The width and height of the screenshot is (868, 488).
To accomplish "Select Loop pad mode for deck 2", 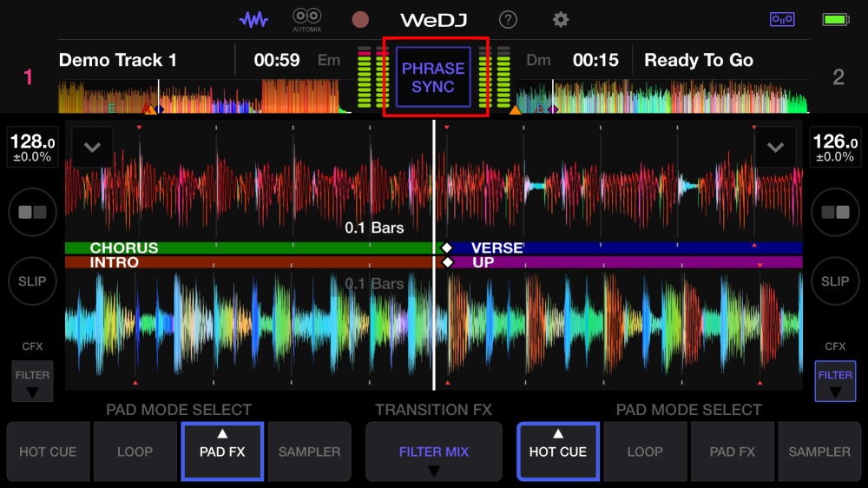I will pyautogui.click(x=645, y=452).
